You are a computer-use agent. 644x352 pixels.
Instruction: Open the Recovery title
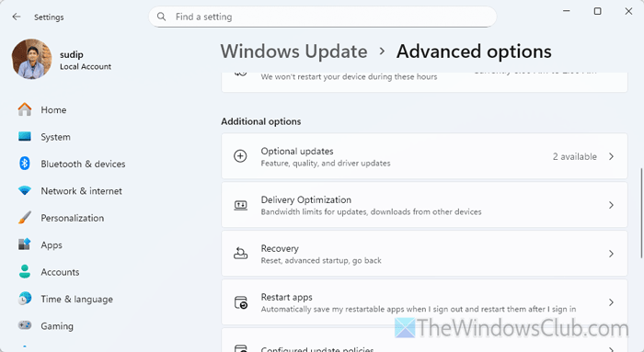coord(280,249)
